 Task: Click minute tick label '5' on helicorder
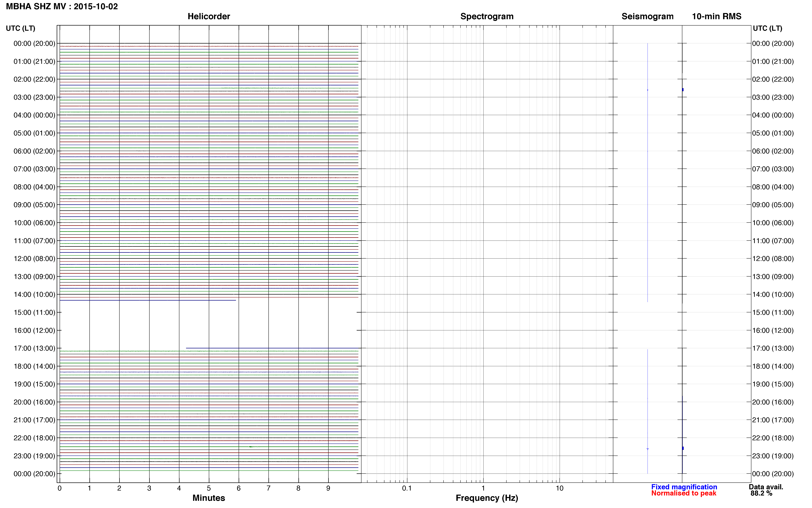pyautogui.click(x=209, y=488)
